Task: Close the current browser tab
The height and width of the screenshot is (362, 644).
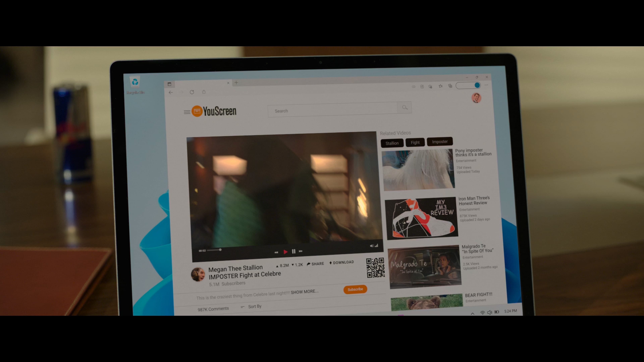Action: click(228, 83)
